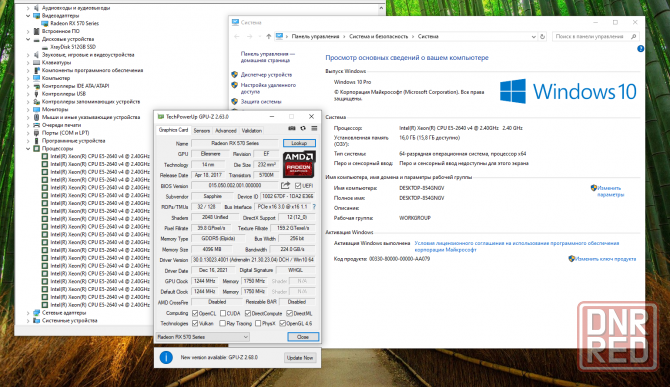Click the refresh icon in System address bar

coord(543,37)
